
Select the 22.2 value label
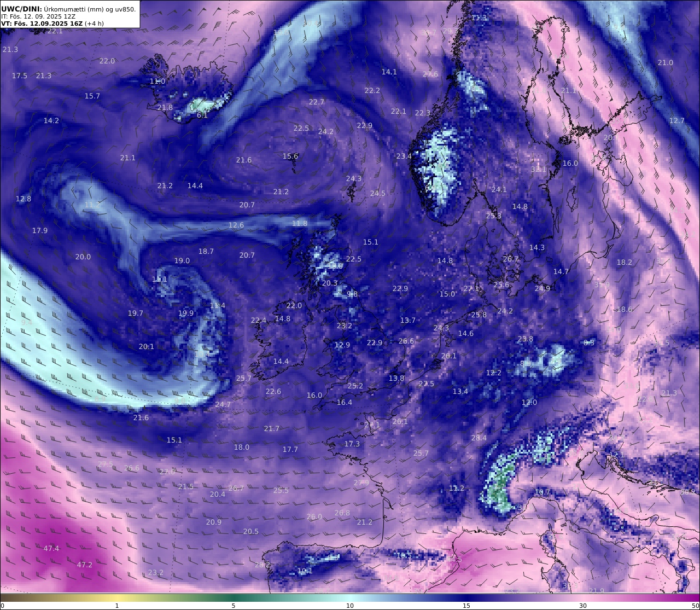[372, 90]
